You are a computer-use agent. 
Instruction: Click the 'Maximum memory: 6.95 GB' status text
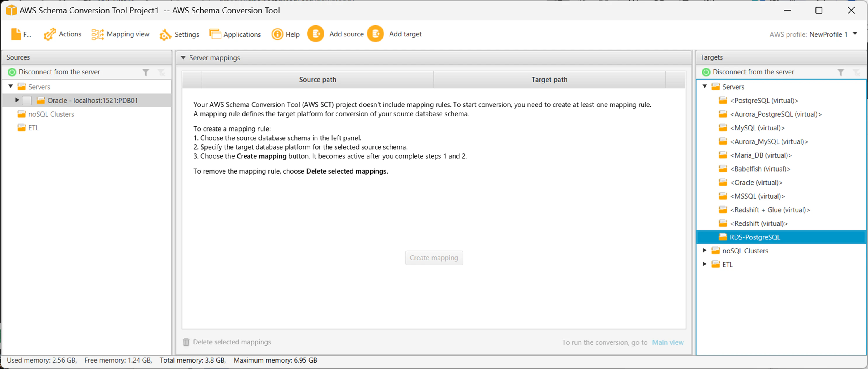point(275,360)
